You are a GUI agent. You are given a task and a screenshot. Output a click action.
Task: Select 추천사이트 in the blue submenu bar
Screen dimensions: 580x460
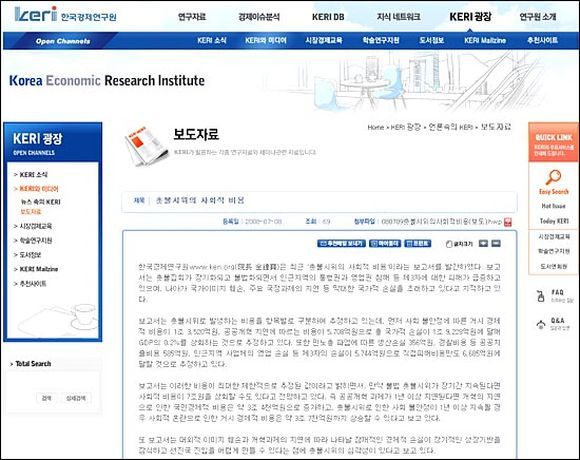(542, 40)
